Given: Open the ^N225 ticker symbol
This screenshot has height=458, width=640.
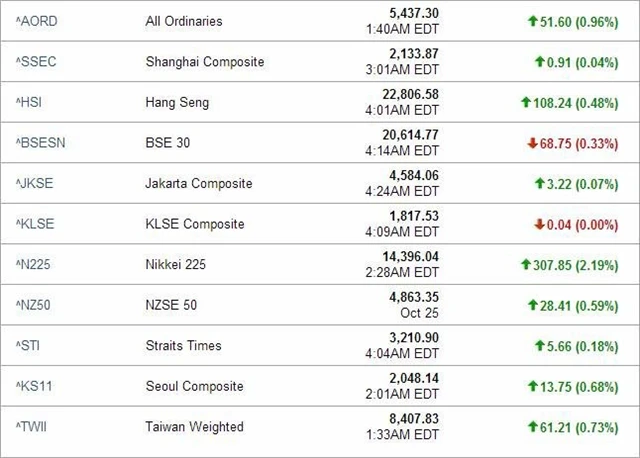Looking at the screenshot, I should (34, 265).
